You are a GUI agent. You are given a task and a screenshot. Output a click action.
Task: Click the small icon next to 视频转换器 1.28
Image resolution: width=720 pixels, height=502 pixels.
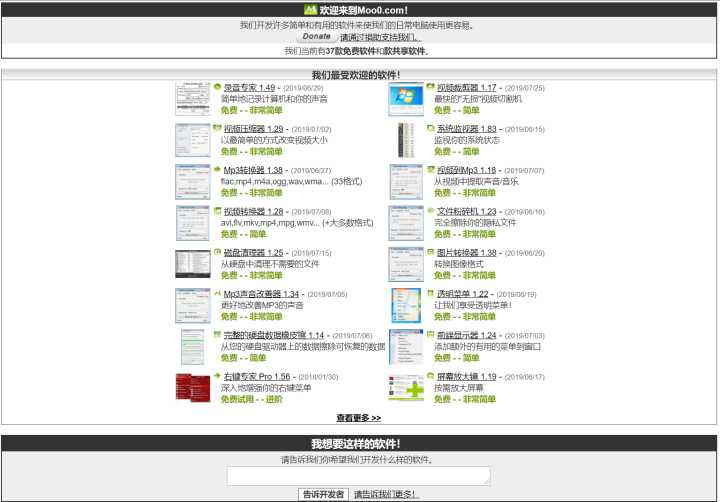(x=217, y=211)
